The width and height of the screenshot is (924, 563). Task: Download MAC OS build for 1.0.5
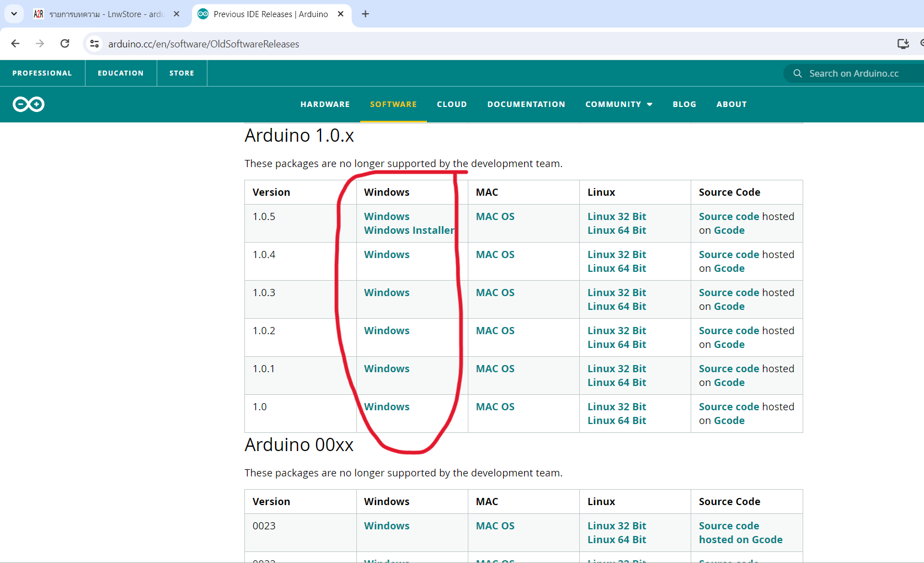(495, 217)
